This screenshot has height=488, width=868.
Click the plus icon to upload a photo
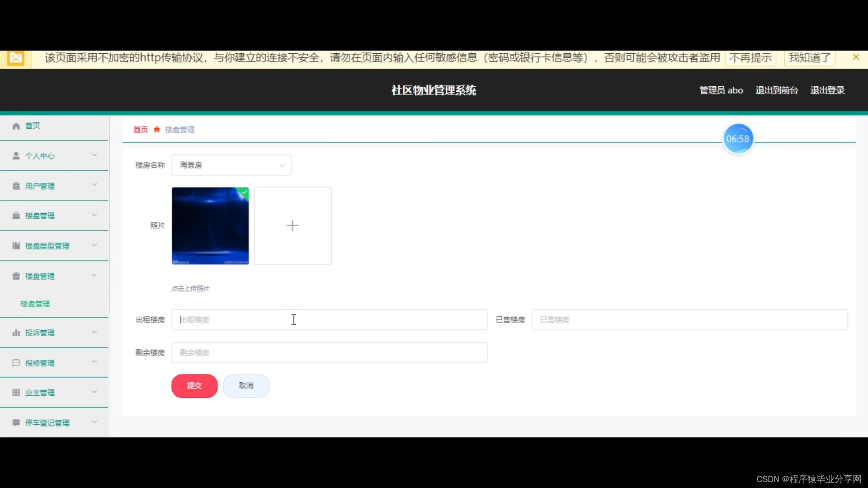pos(292,225)
